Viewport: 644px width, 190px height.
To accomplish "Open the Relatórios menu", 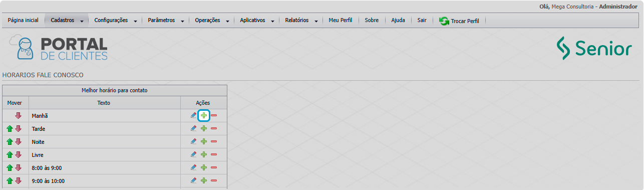I will tap(297, 21).
